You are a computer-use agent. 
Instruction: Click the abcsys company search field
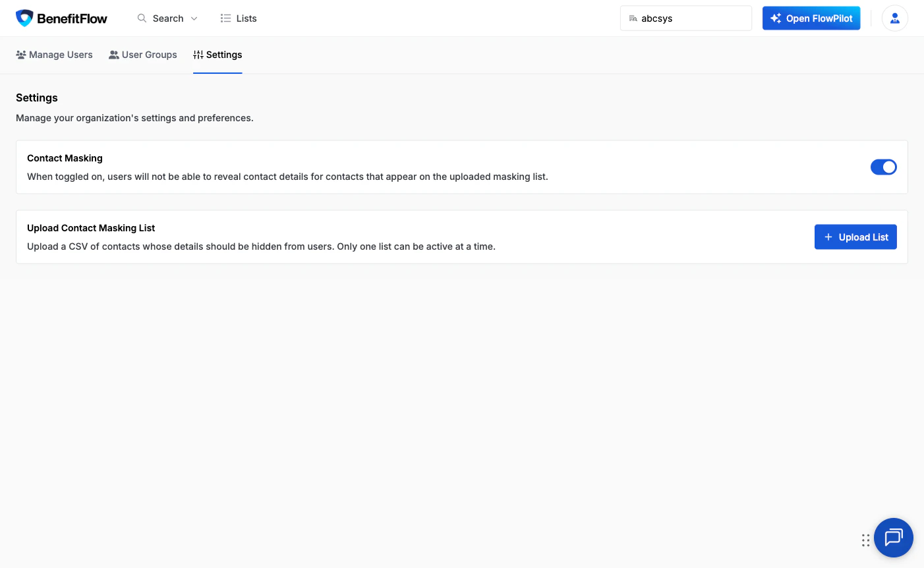(685, 18)
